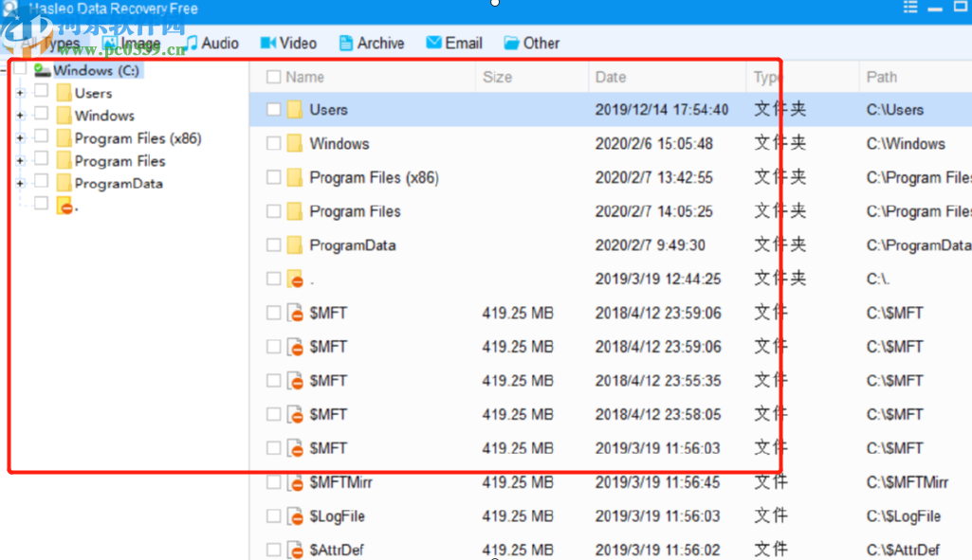Expand the ProgramData tree node
Viewport: 972px width, 560px height.
(x=20, y=184)
